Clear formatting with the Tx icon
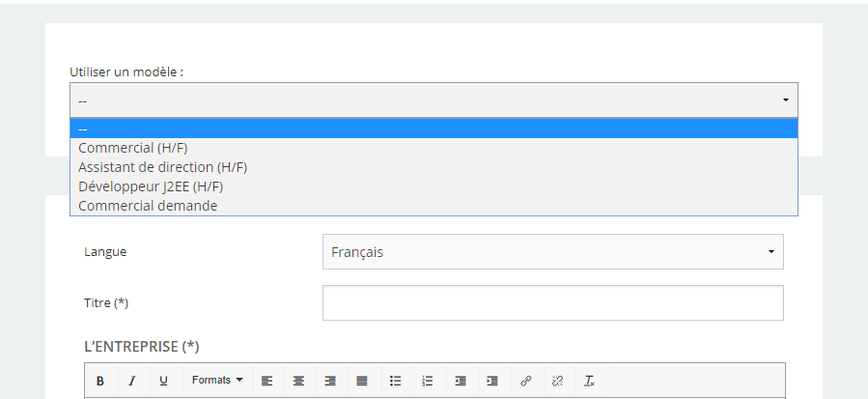 click(590, 381)
